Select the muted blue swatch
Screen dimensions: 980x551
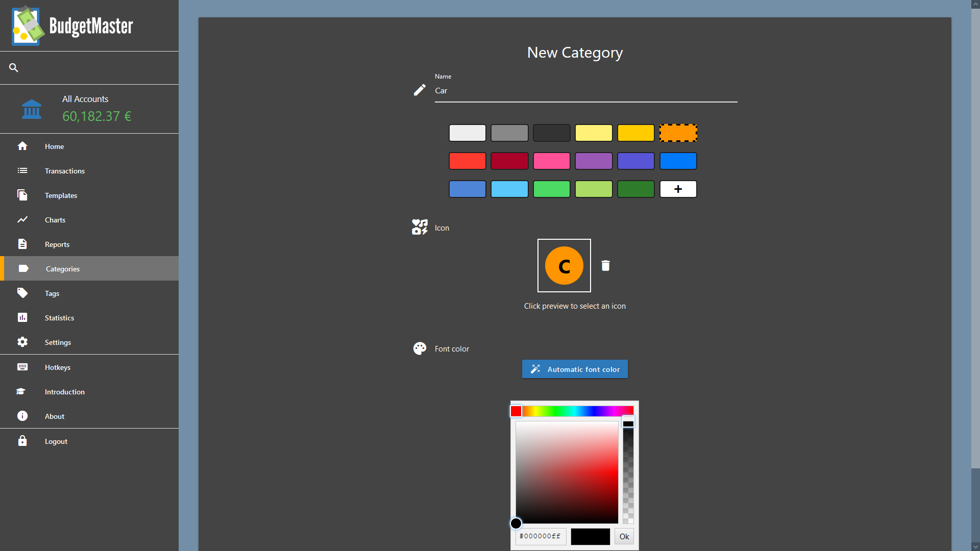(x=467, y=189)
